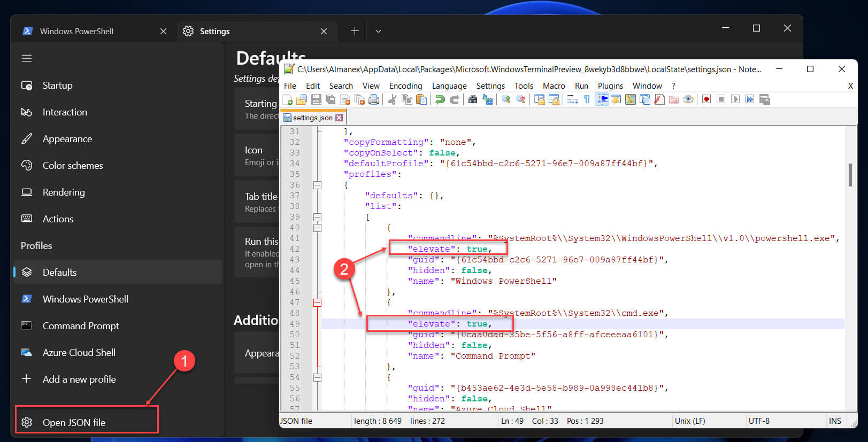
Task: Click the Stop Recording macro icon
Action: pyautogui.click(x=721, y=99)
